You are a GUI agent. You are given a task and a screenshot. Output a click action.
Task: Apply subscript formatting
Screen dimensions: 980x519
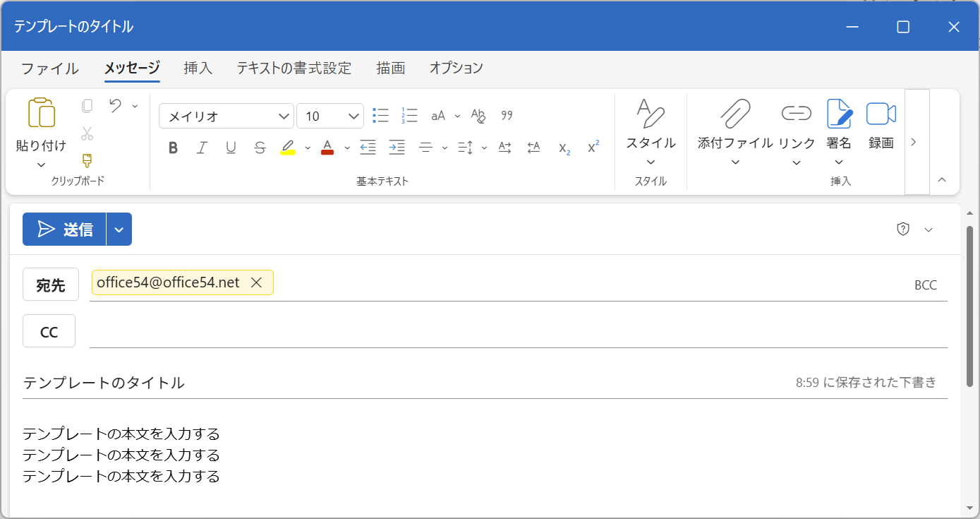point(563,149)
